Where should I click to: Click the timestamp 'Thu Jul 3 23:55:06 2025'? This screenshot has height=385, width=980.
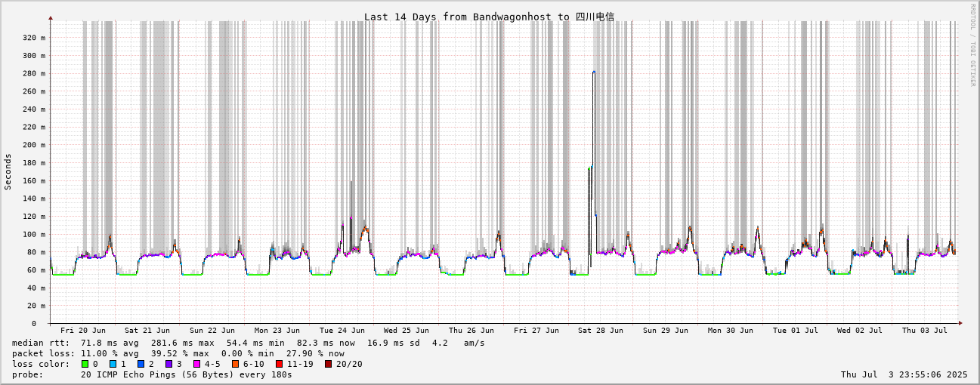point(904,374)
